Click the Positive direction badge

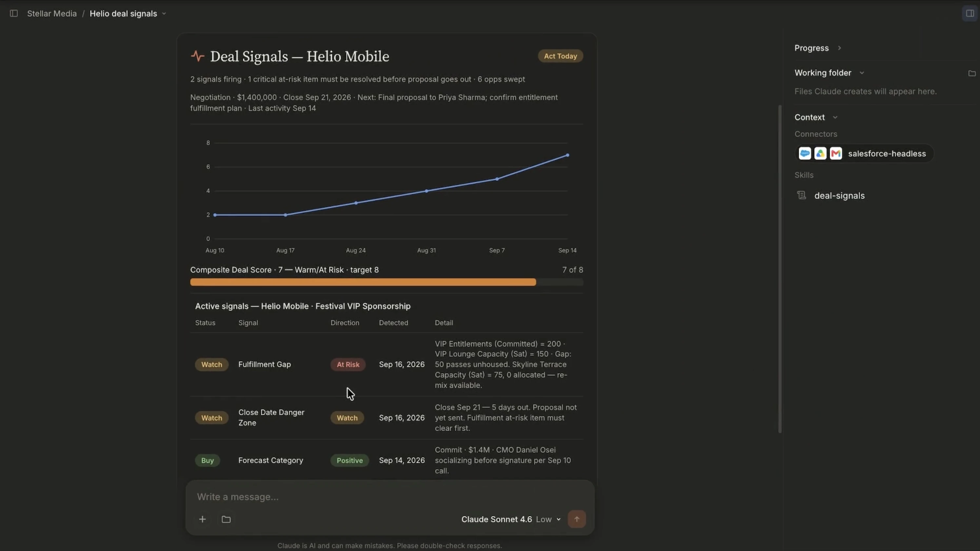[350, 461]
